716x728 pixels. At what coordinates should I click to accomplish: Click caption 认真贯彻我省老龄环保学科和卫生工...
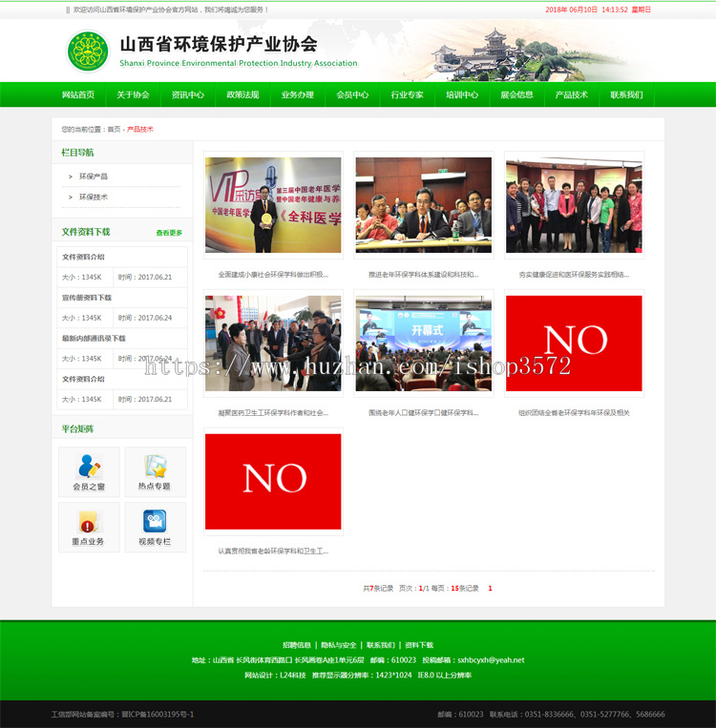click(x=273, y=551)
